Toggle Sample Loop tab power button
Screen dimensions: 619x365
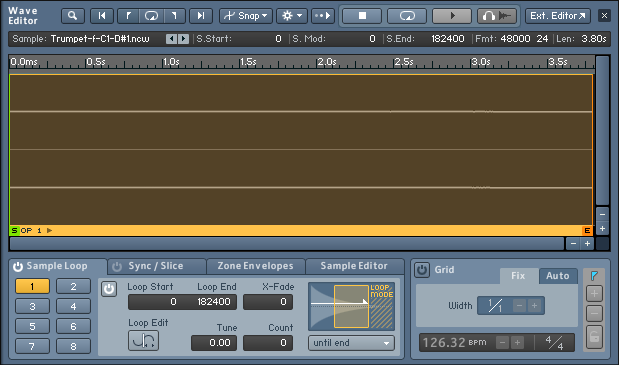point(18,267)
